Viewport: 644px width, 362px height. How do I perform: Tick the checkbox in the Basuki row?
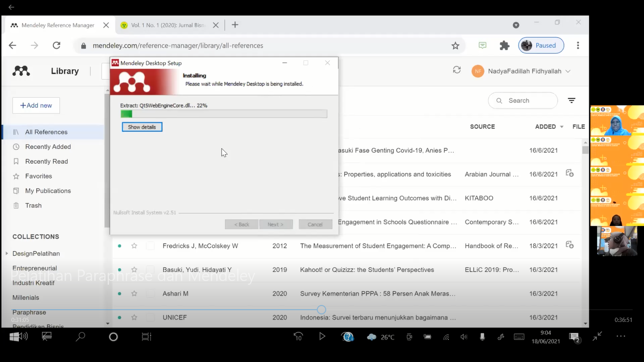pyautogui.click(x=150, y=270)
